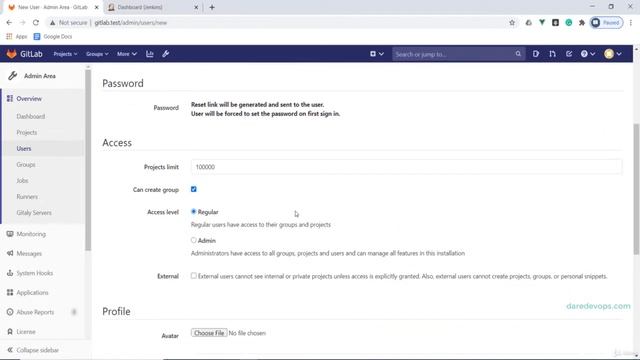Open Runners in the admin sidebar
The image size is (640, 360).
[27, 197]
